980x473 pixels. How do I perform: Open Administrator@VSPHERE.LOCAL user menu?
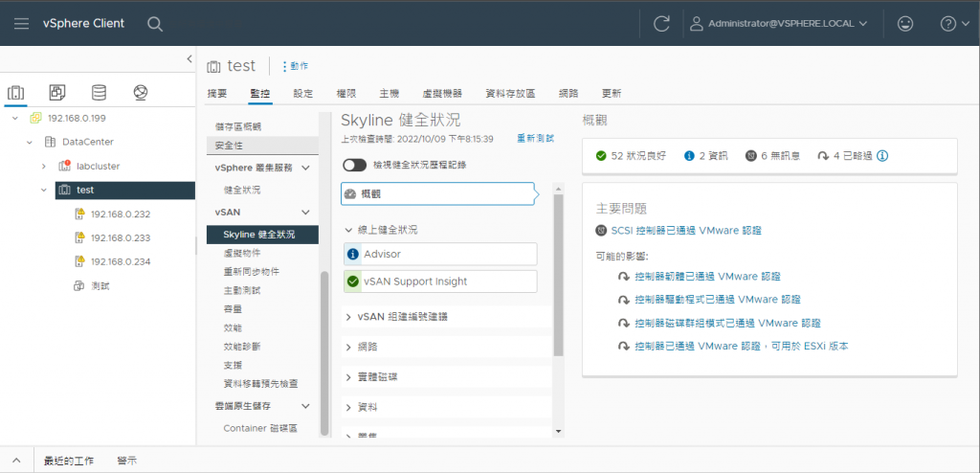tap(779, 24)
